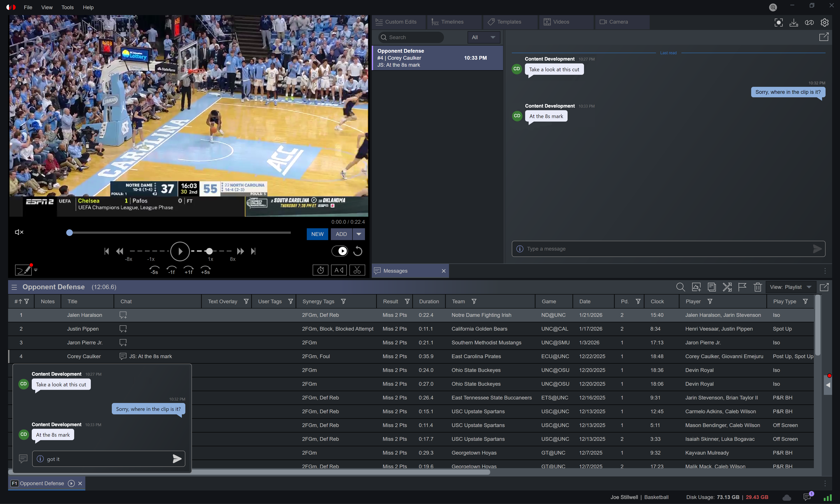Open the View: Playlist dropdown

click(x=790, y=287)
